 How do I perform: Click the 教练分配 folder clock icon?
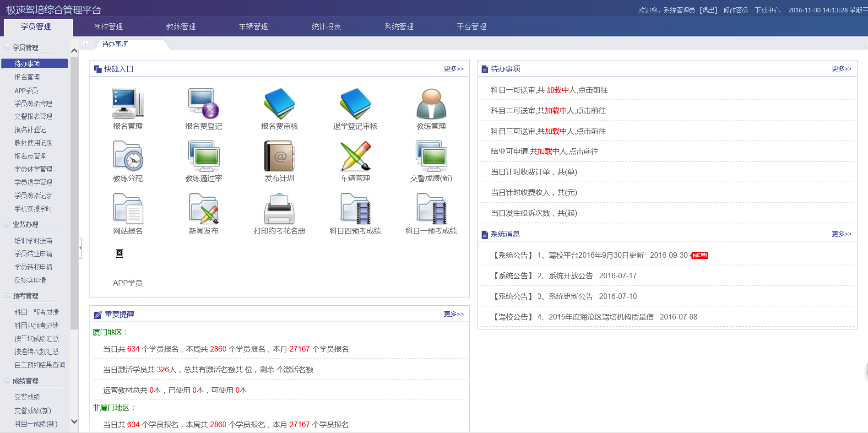click(128, 156)
